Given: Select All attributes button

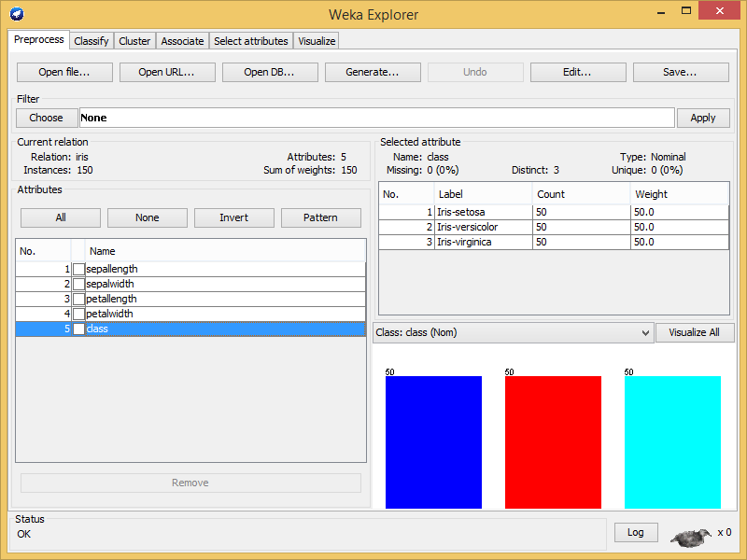Looking at the screenshot, I should click(61, 217).
